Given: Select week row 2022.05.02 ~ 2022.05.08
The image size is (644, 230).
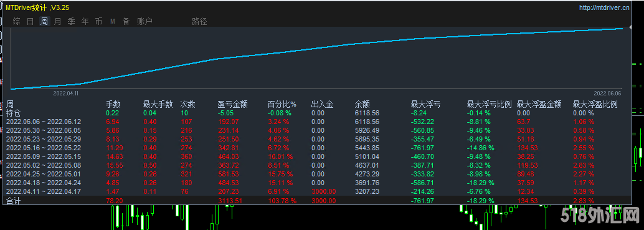Looking at the screenshot, I should (x=44, y=165).
